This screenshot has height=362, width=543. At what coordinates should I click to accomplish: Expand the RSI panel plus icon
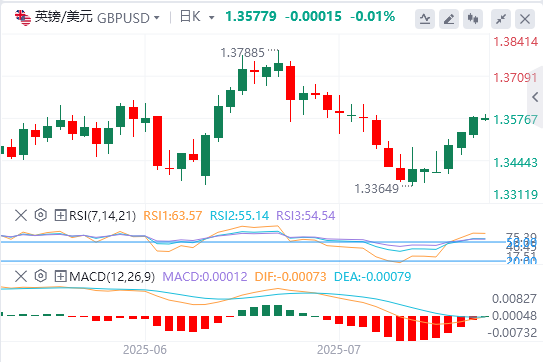click(61, 215)
